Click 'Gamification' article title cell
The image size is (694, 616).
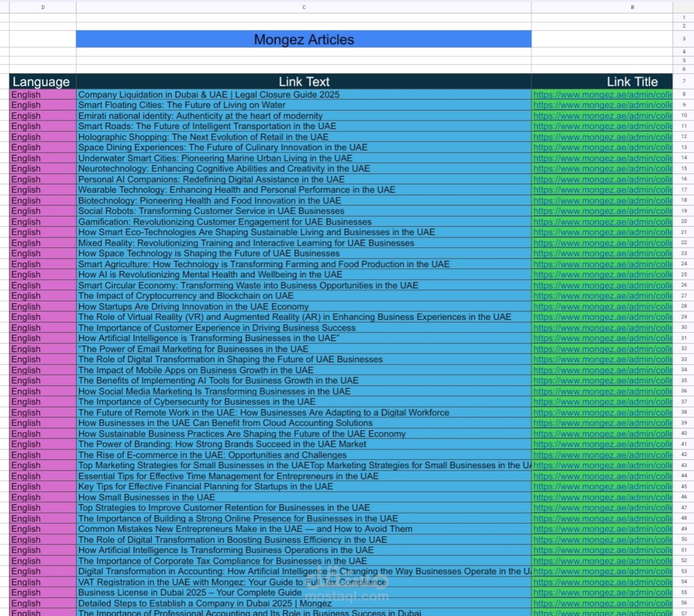point(304,221)
